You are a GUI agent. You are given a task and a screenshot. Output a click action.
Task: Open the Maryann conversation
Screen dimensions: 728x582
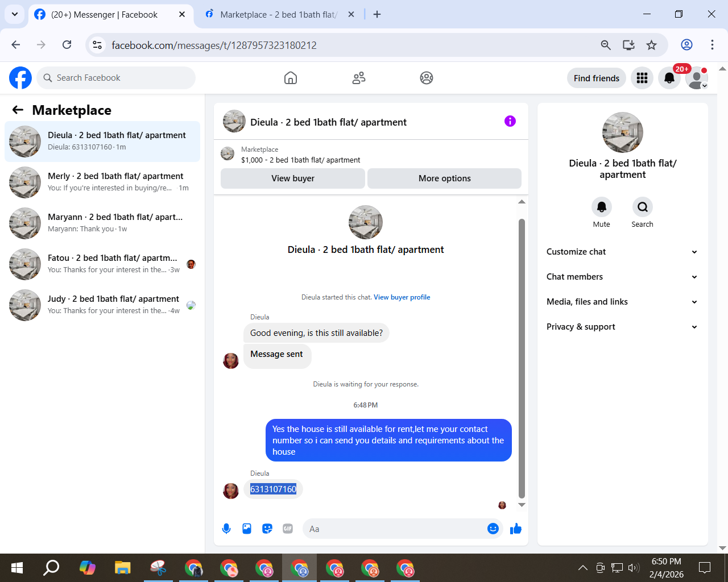pyautogui.click(x=102, y=223)
